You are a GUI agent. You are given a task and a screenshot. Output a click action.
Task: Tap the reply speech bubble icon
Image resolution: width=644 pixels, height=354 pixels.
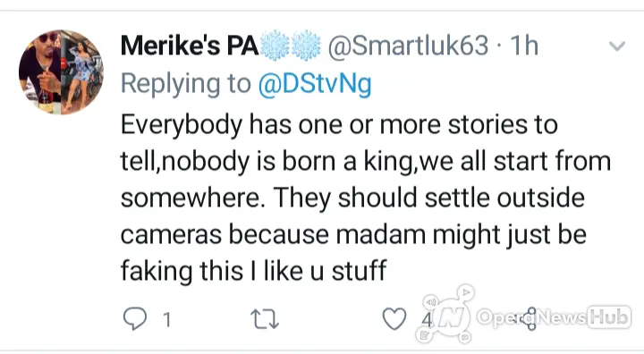(x=135, y=319)
